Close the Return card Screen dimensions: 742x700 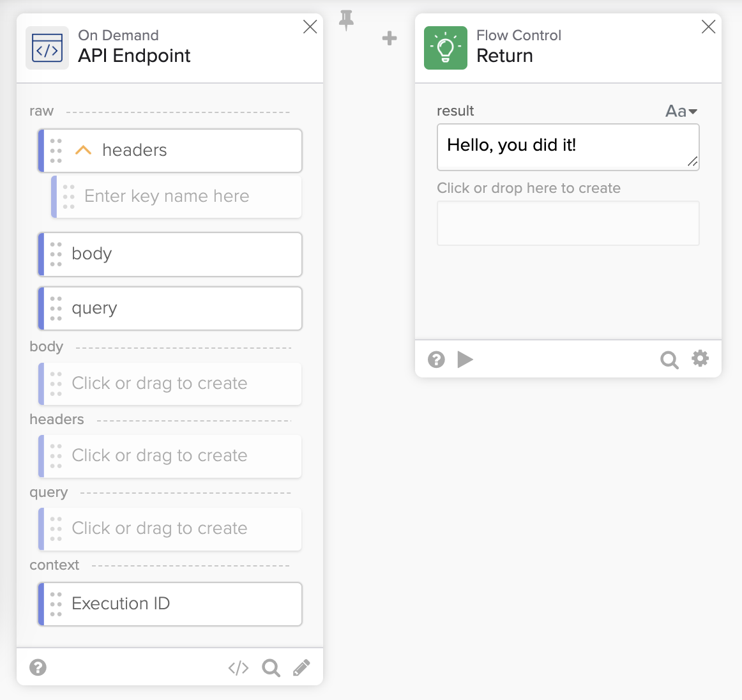(708, 27)
